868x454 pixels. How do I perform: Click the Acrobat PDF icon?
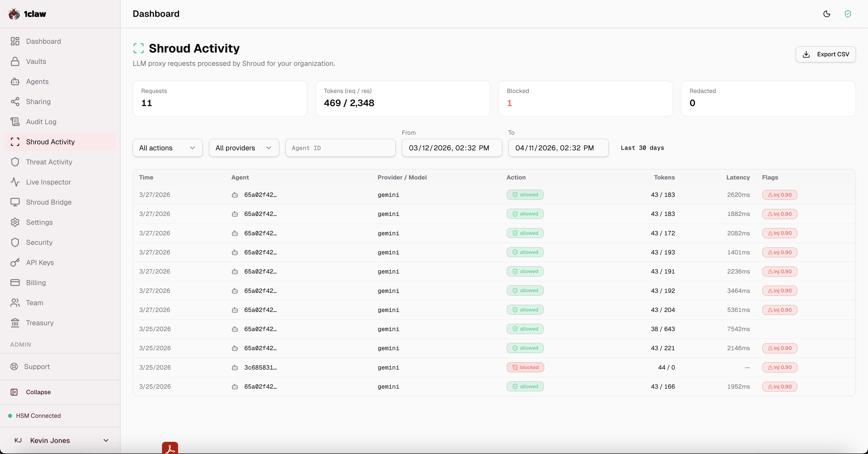170,448
